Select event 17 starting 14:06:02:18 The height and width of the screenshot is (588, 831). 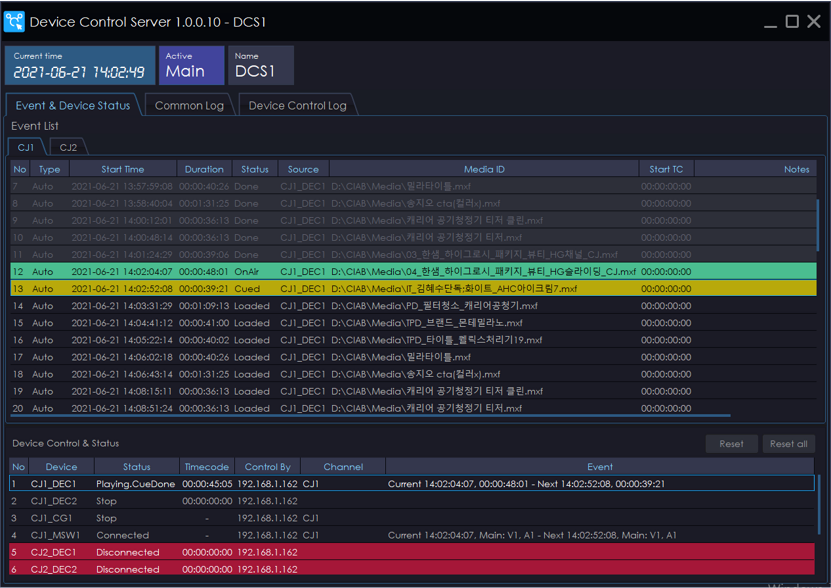(x=413, y=357)
